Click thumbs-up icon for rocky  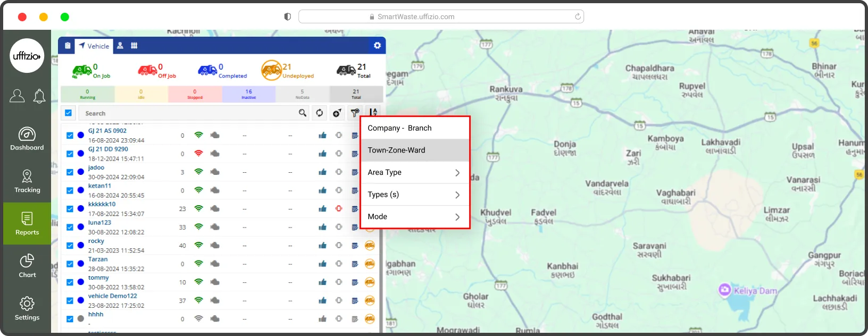[x=322, y=246]
